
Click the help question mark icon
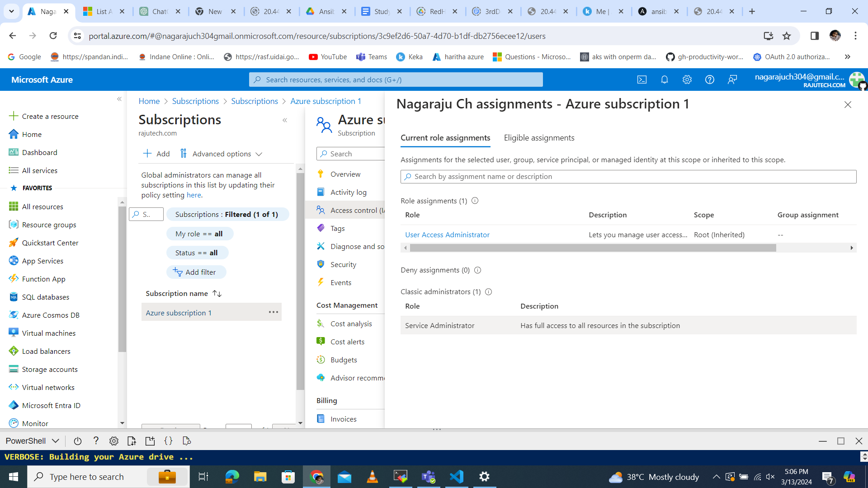coord(709,80)
